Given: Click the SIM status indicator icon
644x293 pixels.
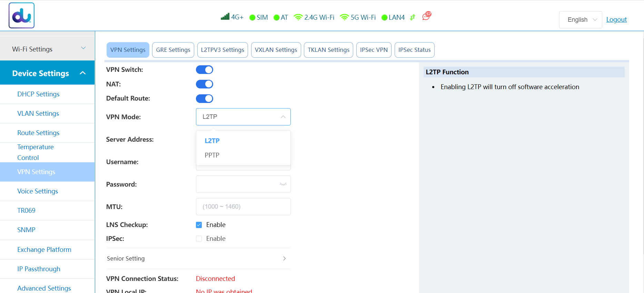Looking at the screenshot, I should [x=252, y=18].
